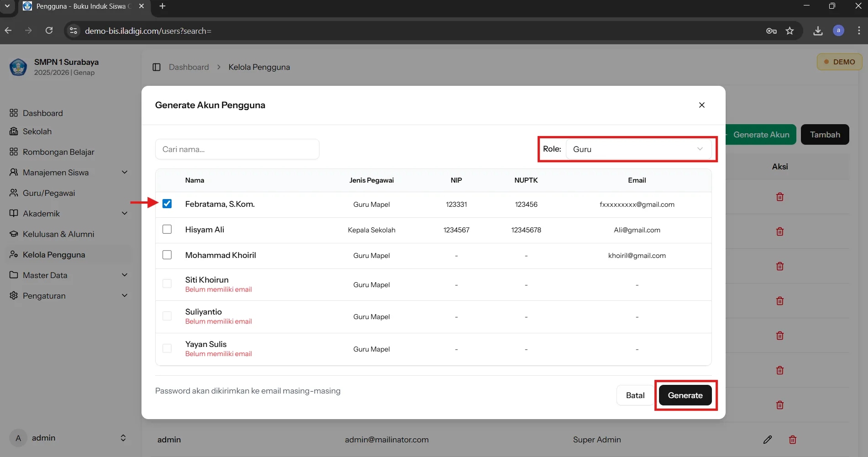The width and height of the screenshot is (868, 457).
Task: Click the SMPN 1 Surabaya school logo
Action: (18, 67)
